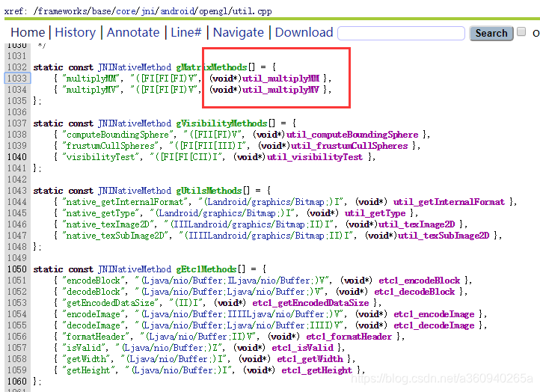Click JNINativeMethod type on line 1050
The image size is (540, 392).
point(135,269)
